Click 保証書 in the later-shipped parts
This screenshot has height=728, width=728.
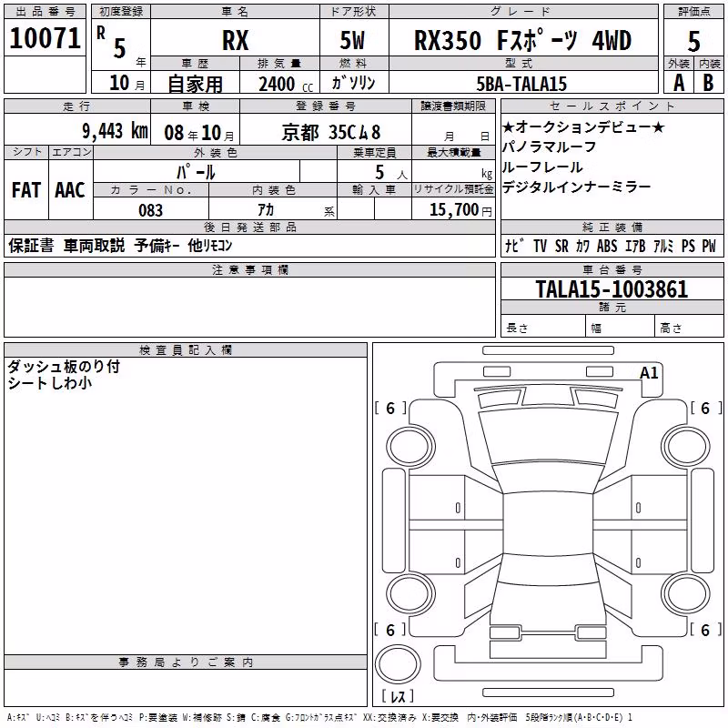pos(31,245)
